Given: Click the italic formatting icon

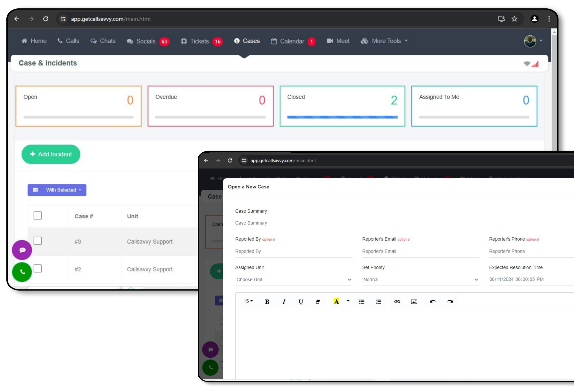Looking at the screenshot, I should click(x=284, y=301).
